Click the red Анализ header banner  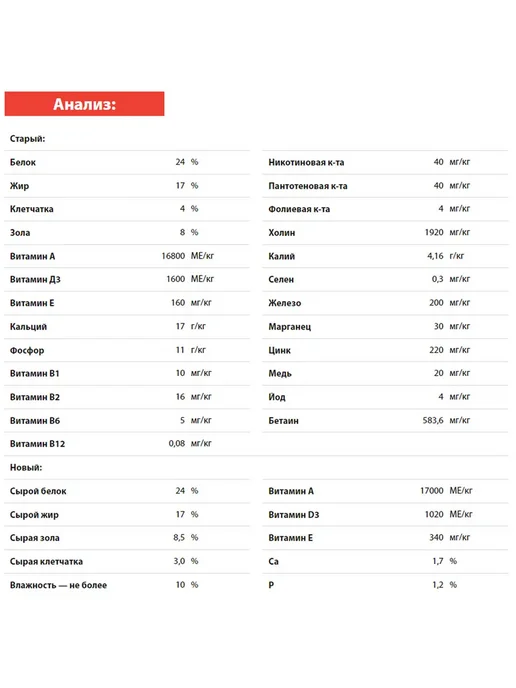(84, 104)
